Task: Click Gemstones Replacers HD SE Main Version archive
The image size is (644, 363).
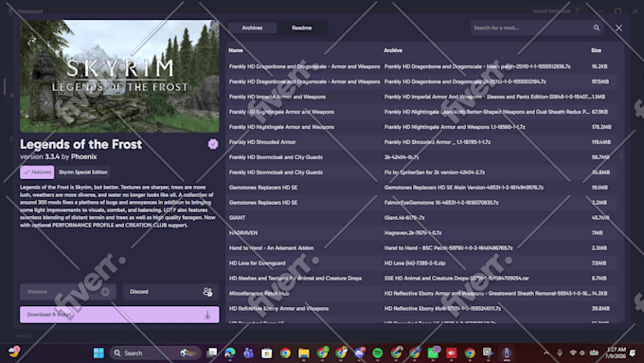Action: pyautogui.click(x=464, y=188)
